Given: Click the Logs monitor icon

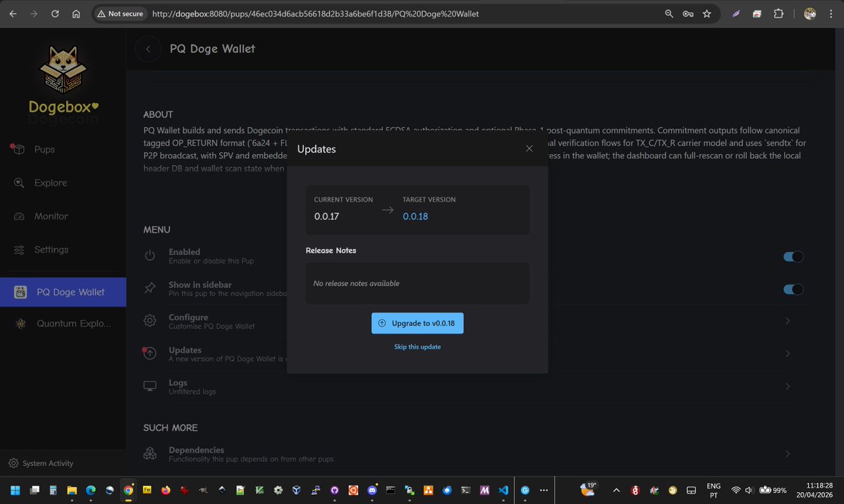Looking at the screenshot, I should point(150,387).
